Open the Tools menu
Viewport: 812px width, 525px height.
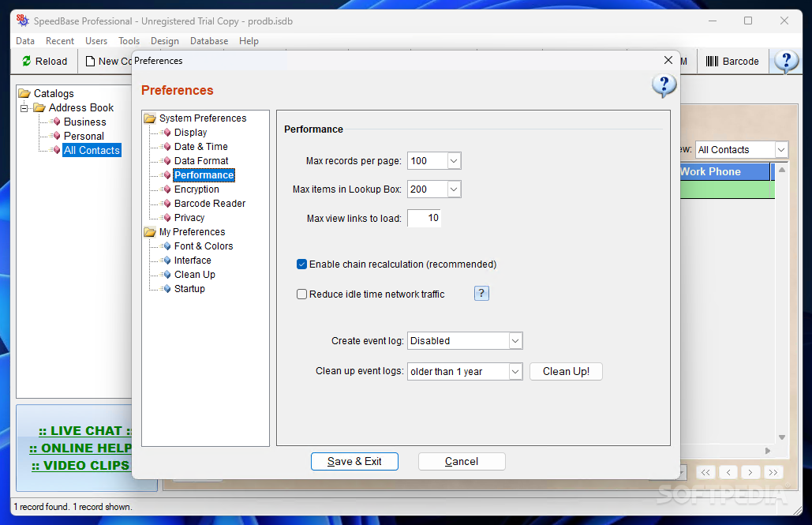coord(129,41)
